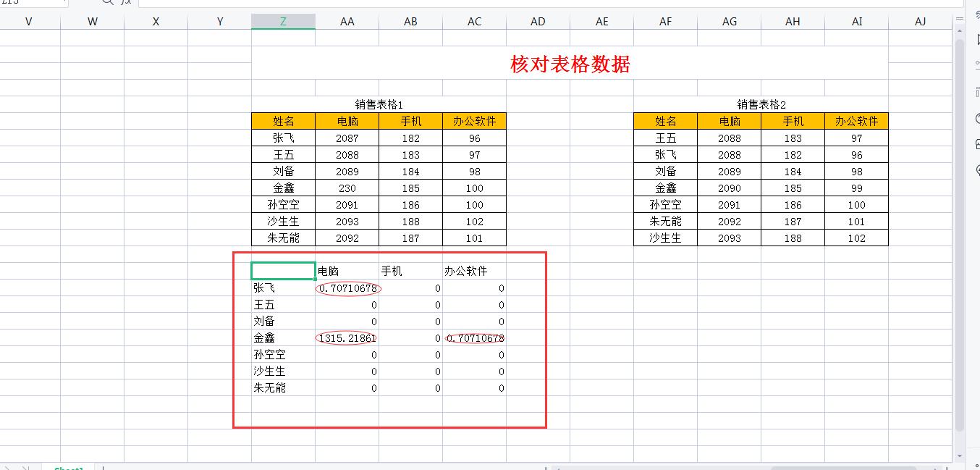Click 手机 header in 销售表格1
980x470 pixels.
(411, 121)
